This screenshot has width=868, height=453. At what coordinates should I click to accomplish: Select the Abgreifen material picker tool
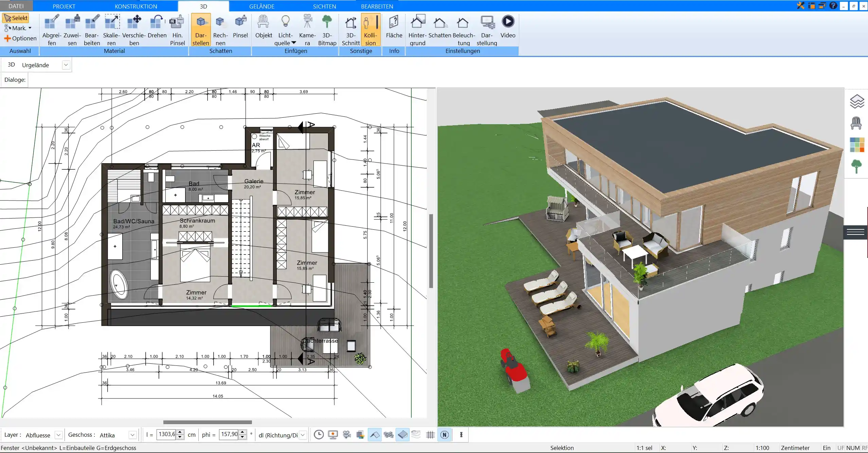point(52,30)
